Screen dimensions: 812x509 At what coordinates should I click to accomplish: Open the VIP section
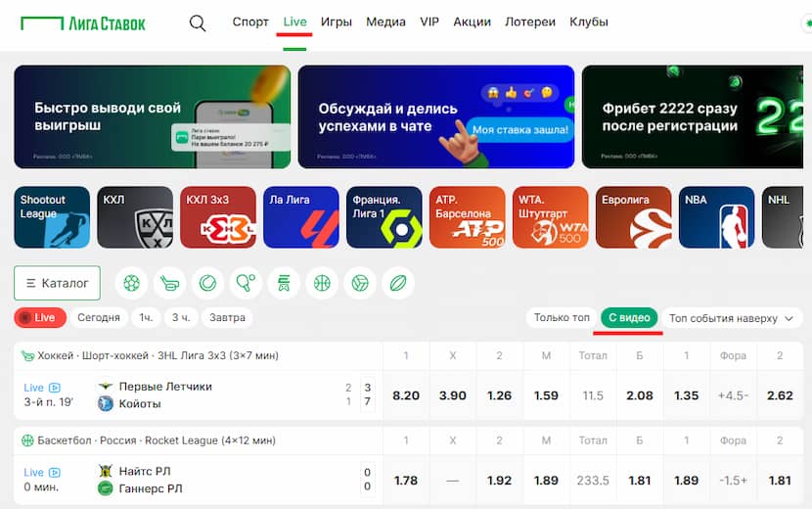click(x=429, y=22)
